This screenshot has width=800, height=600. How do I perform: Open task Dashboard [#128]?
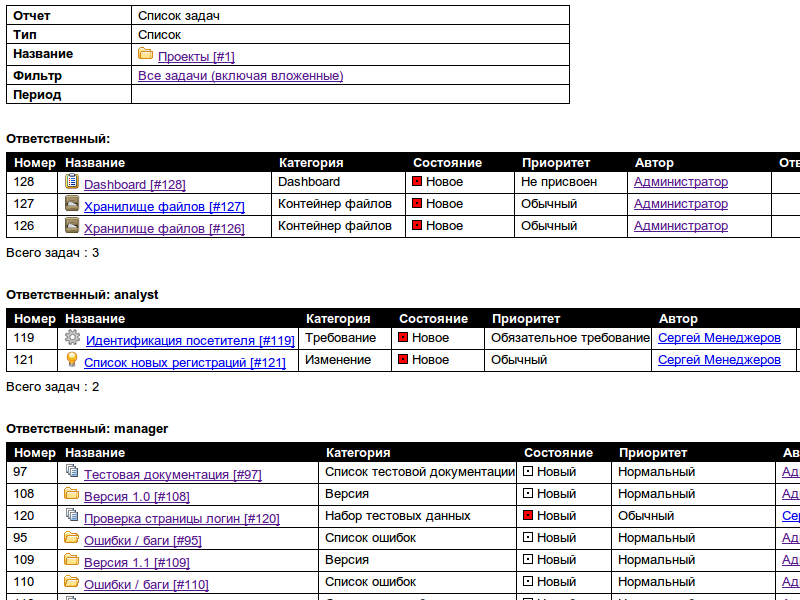pos(134,185)
